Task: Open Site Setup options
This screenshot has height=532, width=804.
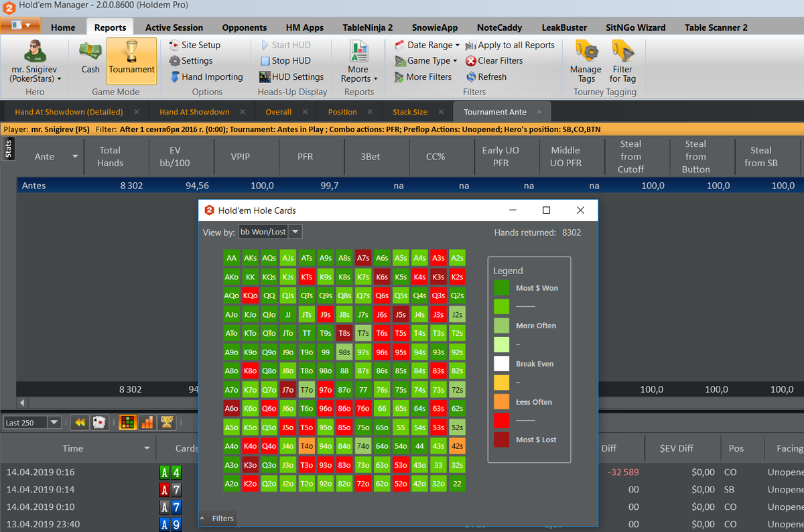Action: pyautogui.click(x=194, y=45)
